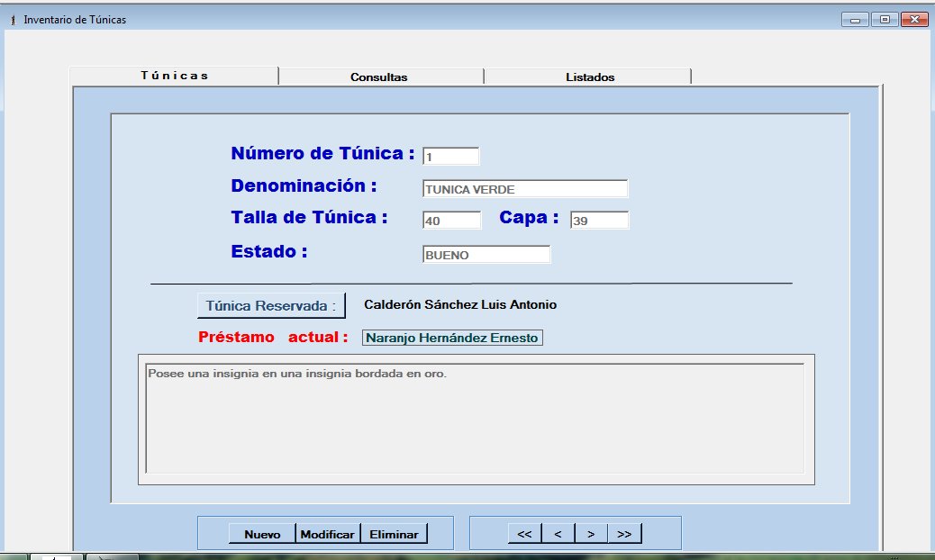Select the Denominación field showing TUNICA VERDE
Viewport: 935px width, 560px height.
[525, 189]
